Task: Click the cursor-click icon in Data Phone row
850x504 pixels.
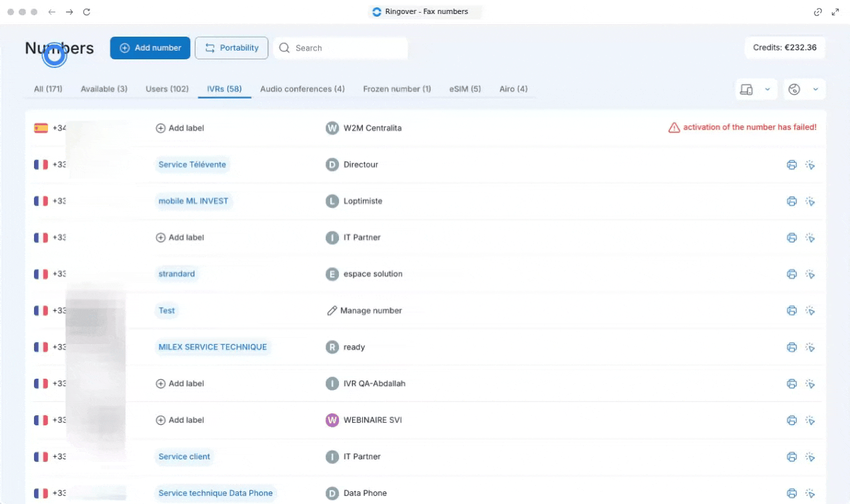Action: click(x=811, y=493)
